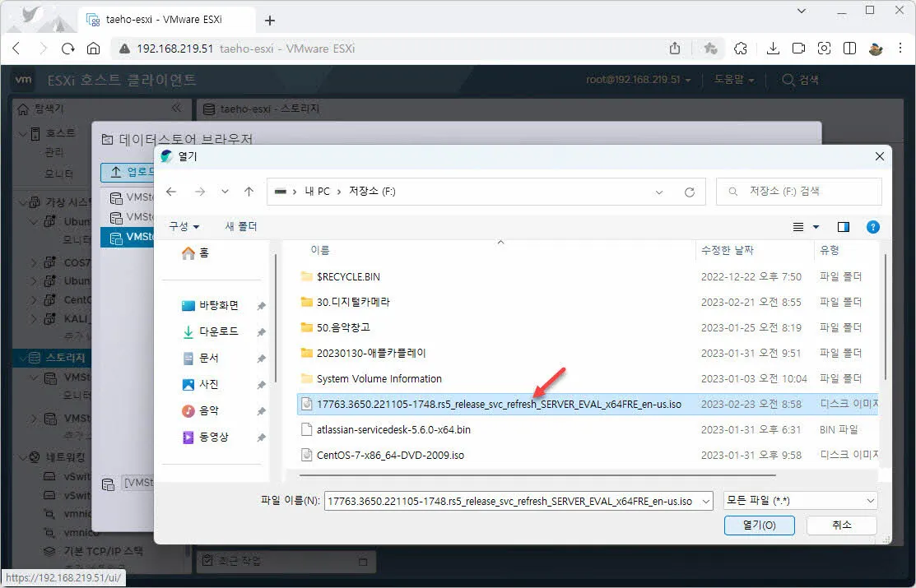Click the 열기(O) open button
This screenshot has width=916, height=588.
(x=758, y=525)
